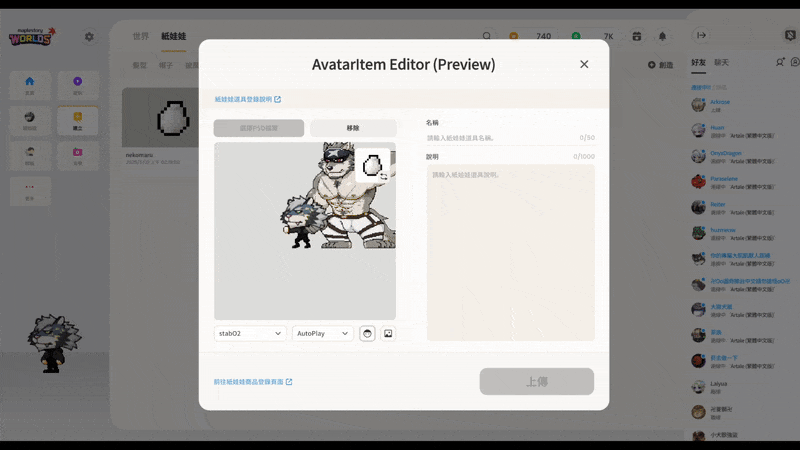Click the player character on the left
The width and height of the screenshot is (800, 450).
(x=53, y=343)
